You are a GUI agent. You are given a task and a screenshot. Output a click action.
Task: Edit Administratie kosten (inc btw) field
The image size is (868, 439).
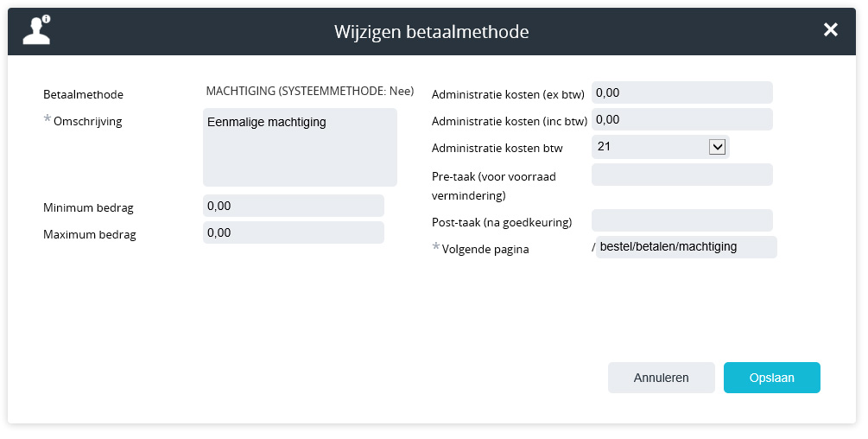coord(681,119)
